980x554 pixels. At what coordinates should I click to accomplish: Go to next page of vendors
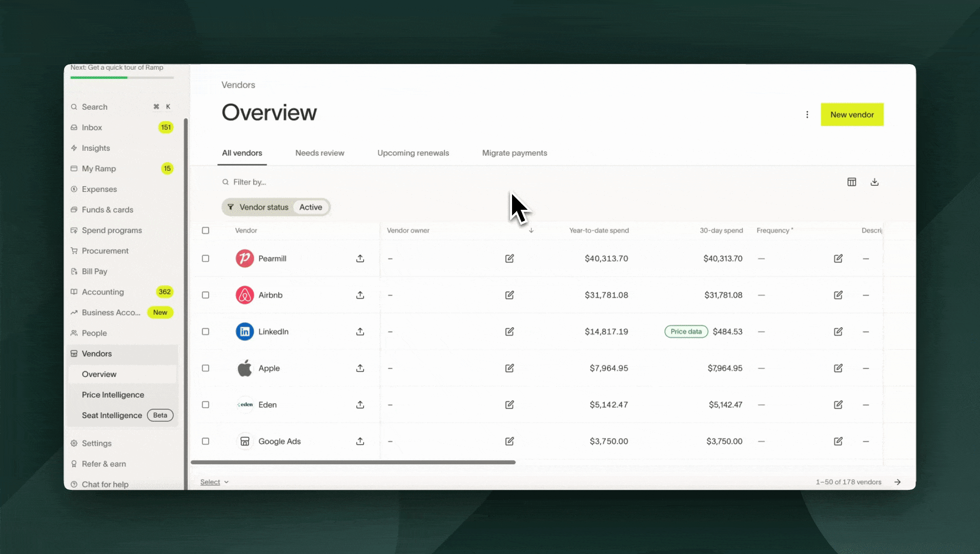[x=897, y=482]
